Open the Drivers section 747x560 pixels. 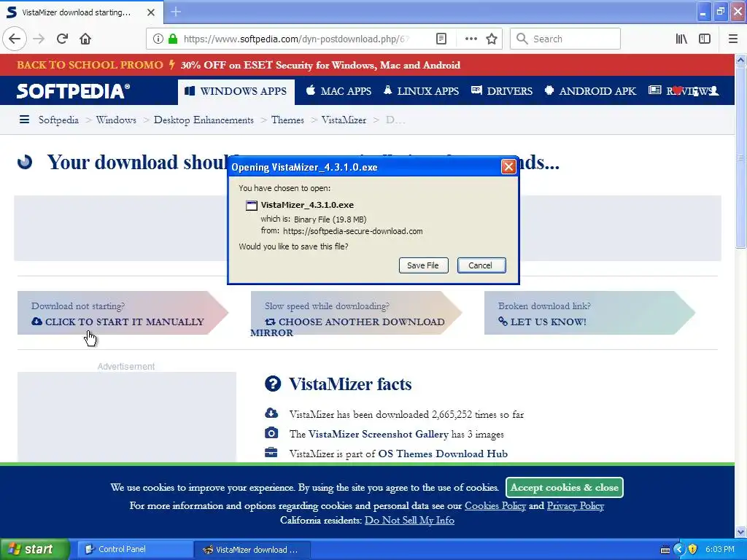pos(502,91)
